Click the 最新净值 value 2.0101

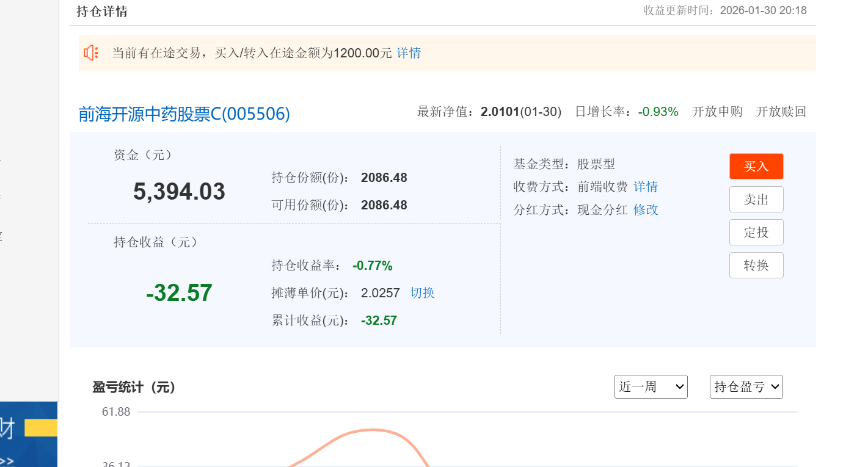pyautogui.click(x=500, y=112)
